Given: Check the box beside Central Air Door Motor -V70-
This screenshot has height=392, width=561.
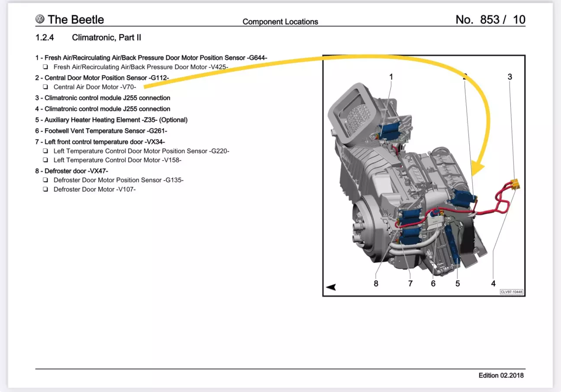Looking at the screenshot, I should [45, 87].
